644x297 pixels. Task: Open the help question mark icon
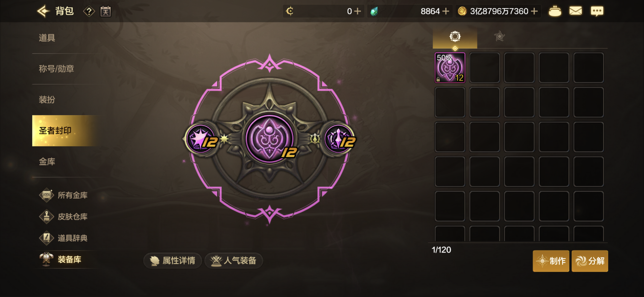tap(89, 12)
